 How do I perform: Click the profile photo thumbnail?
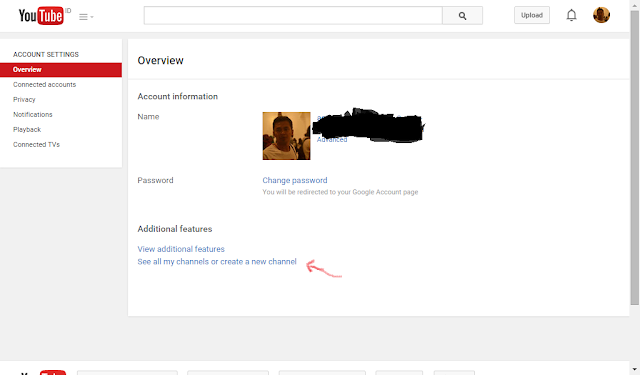coord(287,136)
